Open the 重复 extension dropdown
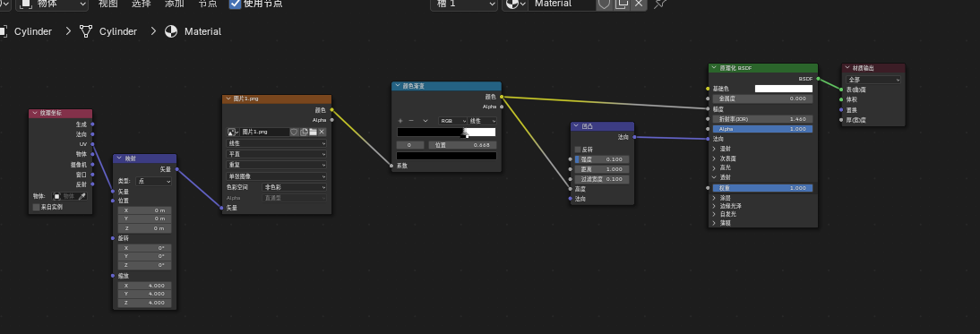This screenshot has width=980, height=334. pos(276,165)
